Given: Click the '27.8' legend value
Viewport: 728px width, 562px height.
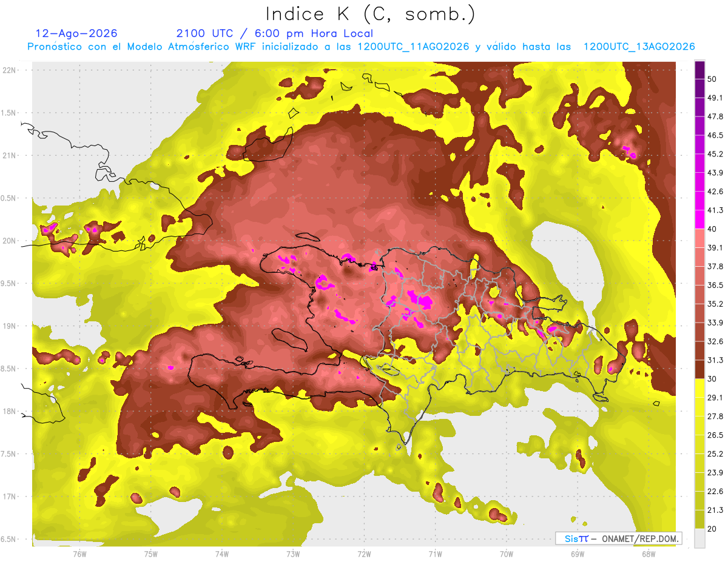Looking at the screenshot, I should point(715,416).
